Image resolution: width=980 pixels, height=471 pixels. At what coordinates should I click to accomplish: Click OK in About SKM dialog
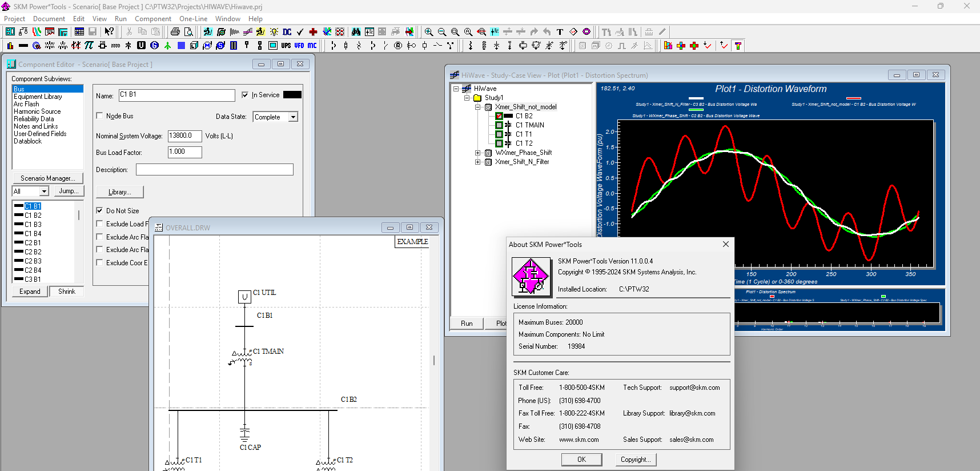pyautogui.click(x=581, y=460)
